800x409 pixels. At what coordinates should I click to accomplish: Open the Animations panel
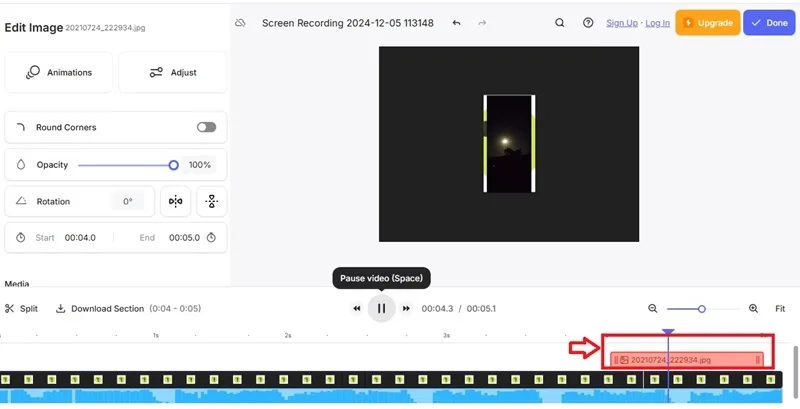pyautogui.click(x=59, y=72)
